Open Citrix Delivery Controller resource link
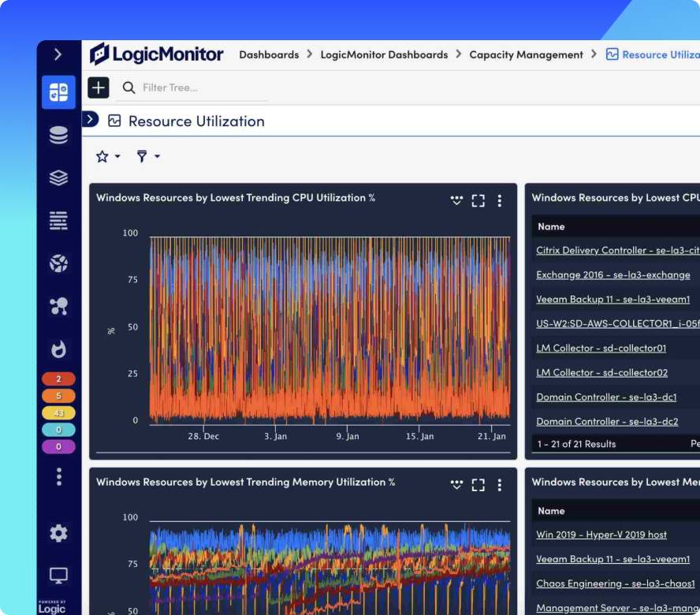This screenshot has width=700, height=615. pos(618,250)
